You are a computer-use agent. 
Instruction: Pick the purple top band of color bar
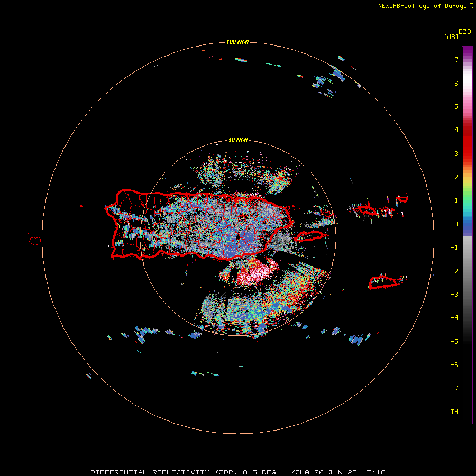[467, 52]
